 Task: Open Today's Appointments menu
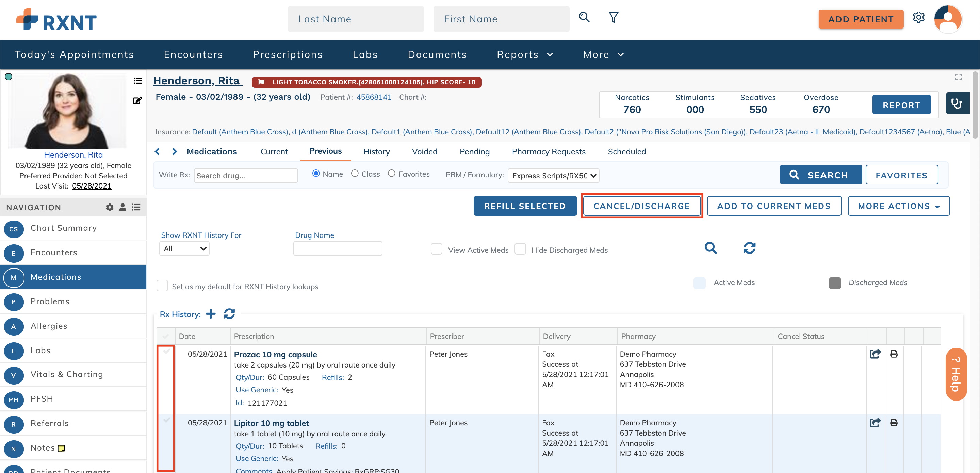(x=74, y=54)
